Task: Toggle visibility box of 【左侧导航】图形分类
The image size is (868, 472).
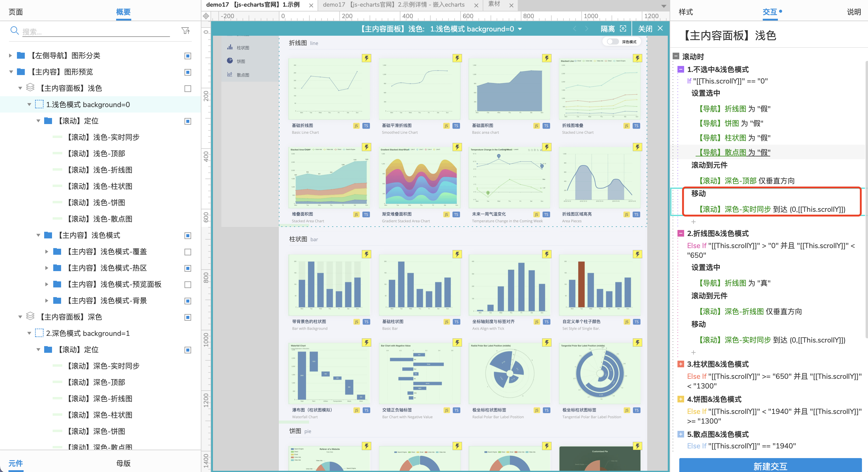Action: [x=188, y=56]
